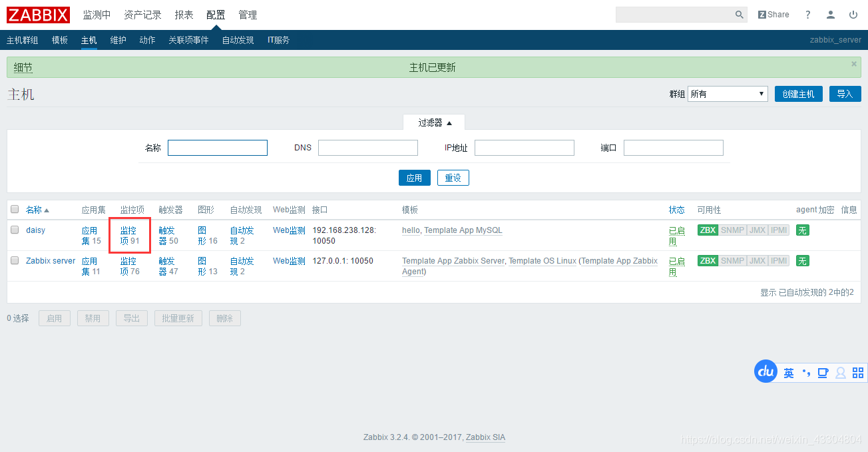Toggle the input method English indicator
This screenshot has width=868, height=452.
coord(789,373)
